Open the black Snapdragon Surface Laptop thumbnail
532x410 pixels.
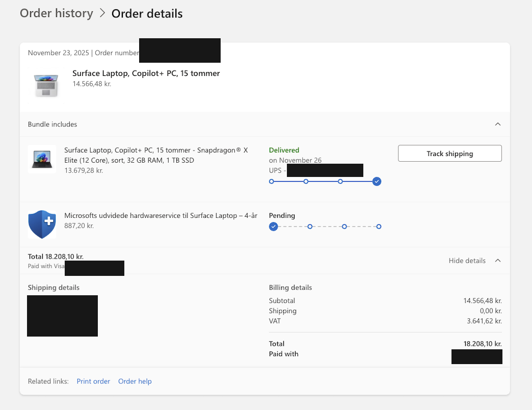pyautogui.click(x=42, y=159)
